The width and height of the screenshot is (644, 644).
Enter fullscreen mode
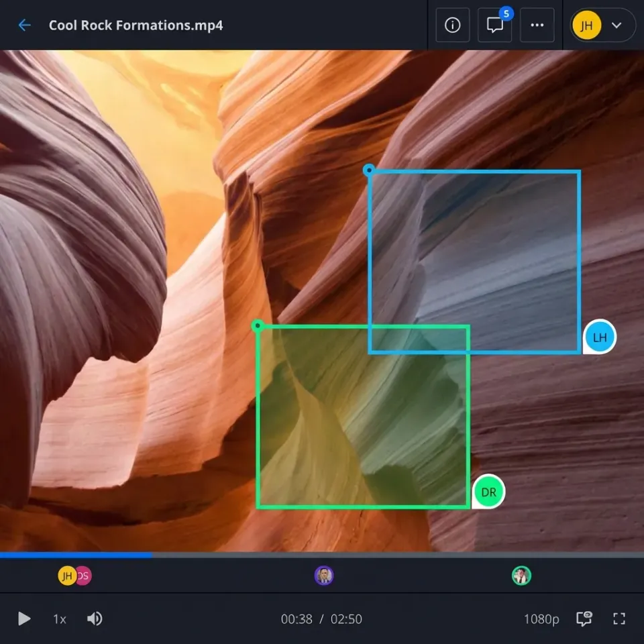click(619, 619)
